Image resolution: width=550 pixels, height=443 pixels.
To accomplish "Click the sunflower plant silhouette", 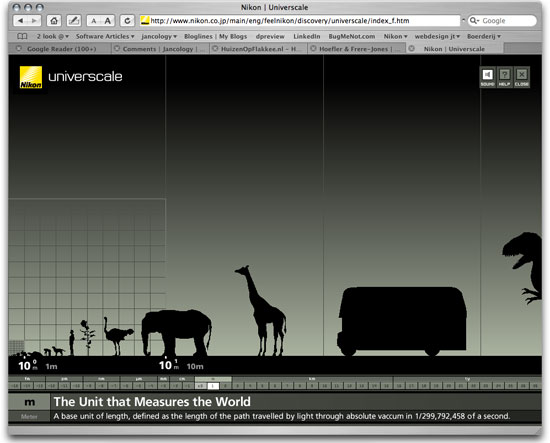I will point(87,337).
